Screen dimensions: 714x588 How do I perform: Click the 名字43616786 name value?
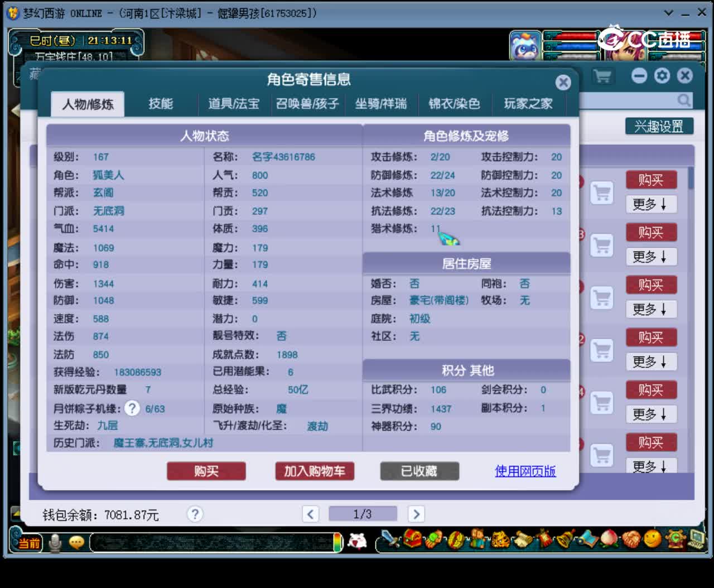click(283, 157)
